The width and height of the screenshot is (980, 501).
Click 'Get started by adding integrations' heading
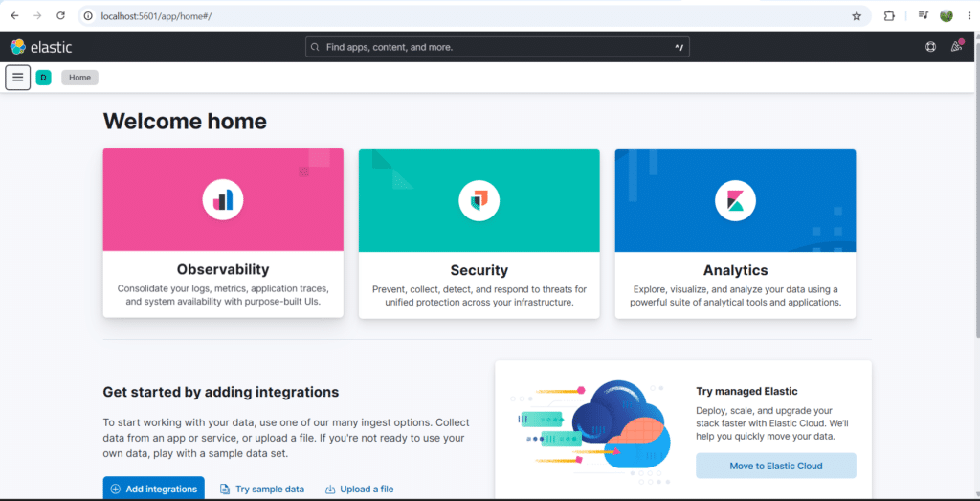tap(221, 392)
